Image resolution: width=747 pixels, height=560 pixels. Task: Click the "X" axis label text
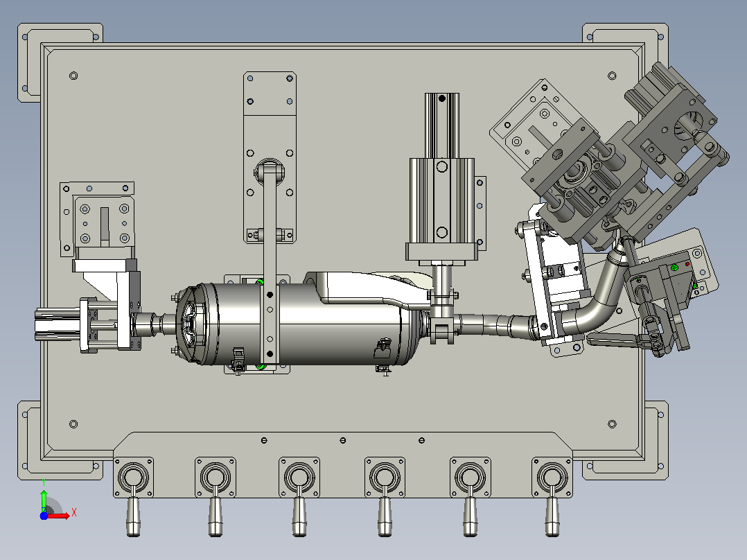pyautogui.click(x=74, y=513)
